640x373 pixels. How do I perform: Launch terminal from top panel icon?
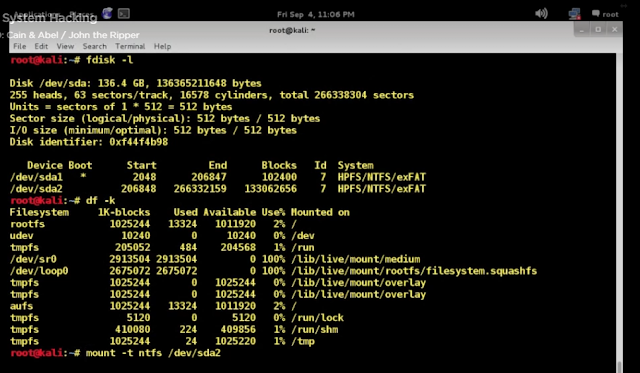click(124, 14)
